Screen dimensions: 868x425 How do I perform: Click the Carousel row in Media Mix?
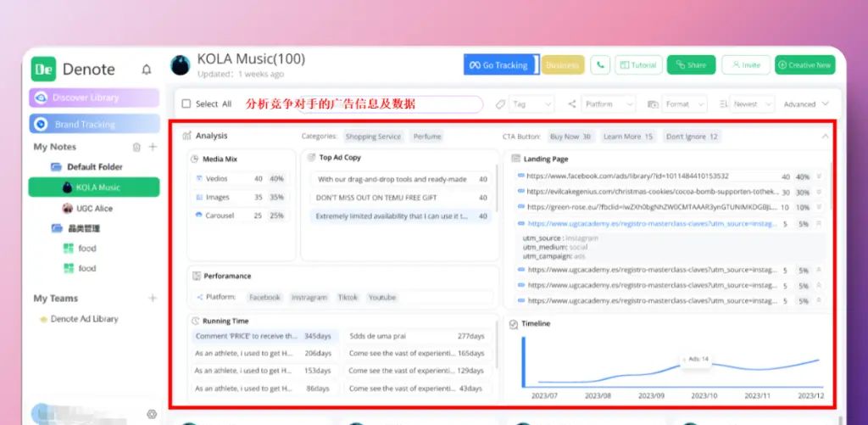point(241,215)
